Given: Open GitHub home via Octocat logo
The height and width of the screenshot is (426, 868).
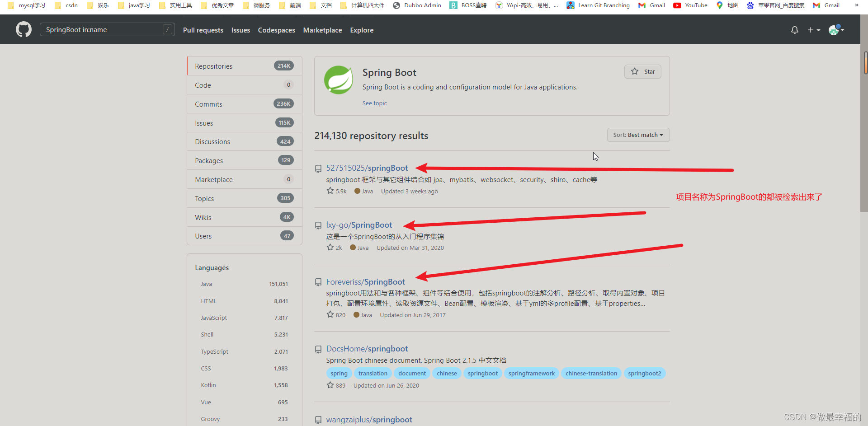Looking at the screenshot, I should point(24,30).
